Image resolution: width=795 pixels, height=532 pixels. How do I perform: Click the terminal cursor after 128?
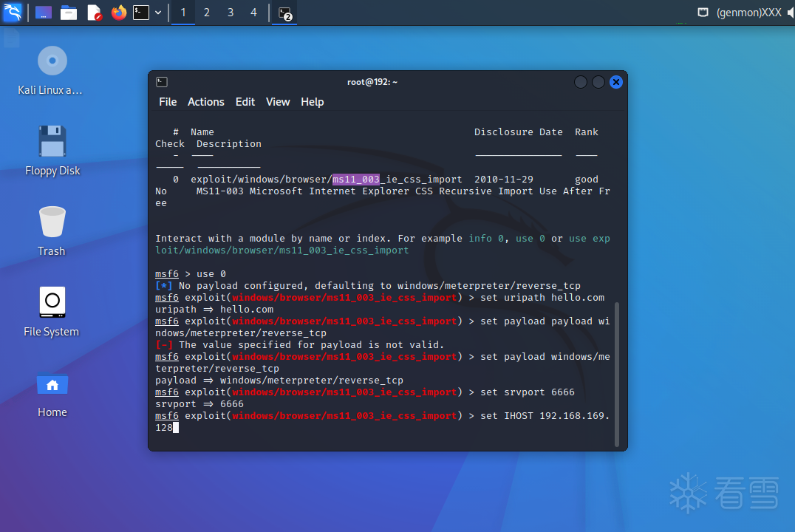[x=176, y=428]
